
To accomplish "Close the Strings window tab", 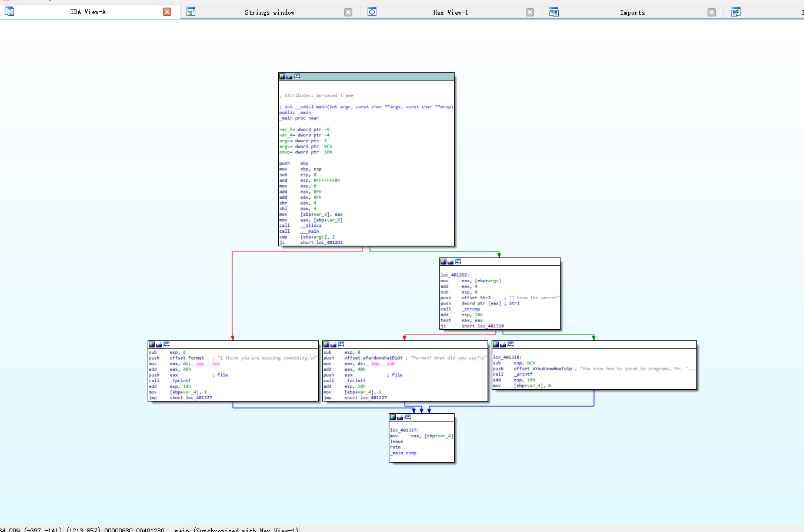I will [348, 12].
